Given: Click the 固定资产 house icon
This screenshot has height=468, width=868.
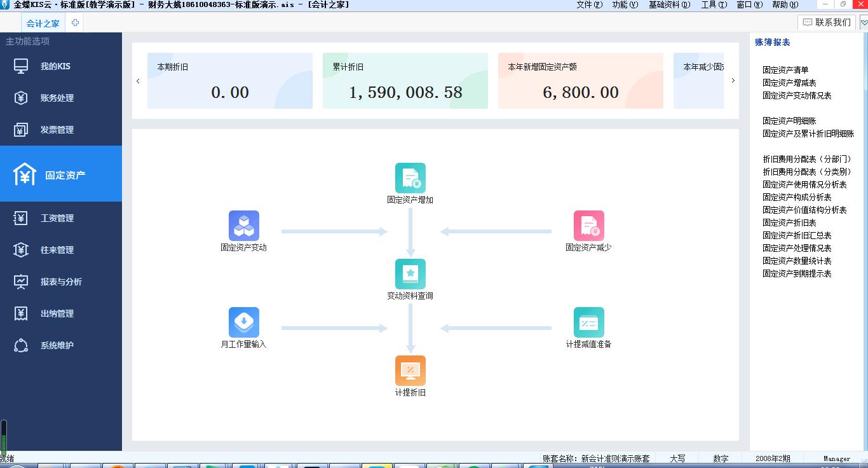Looking at the screenshot, I should click(25, 174).
